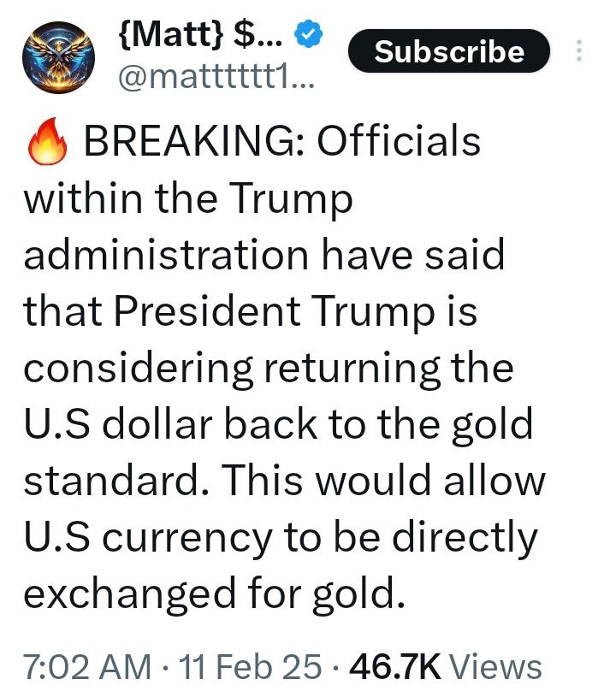Click the word Officials in the tweet
616x697 pixels.
399,143
